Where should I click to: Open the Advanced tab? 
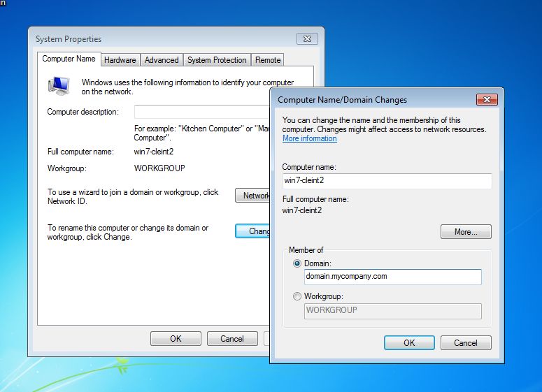(162, 60)
